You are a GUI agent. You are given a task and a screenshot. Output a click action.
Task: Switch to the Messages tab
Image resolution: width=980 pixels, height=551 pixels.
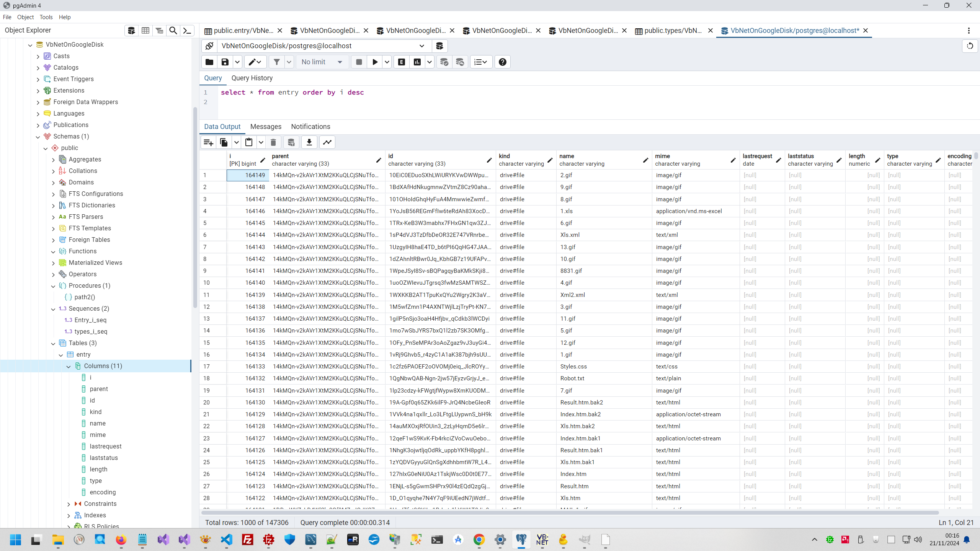266,127
